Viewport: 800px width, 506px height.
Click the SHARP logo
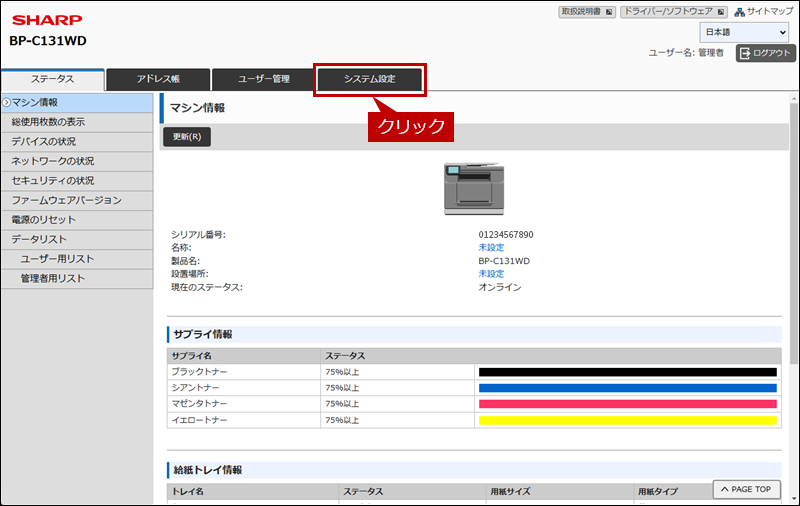[47, 20]
